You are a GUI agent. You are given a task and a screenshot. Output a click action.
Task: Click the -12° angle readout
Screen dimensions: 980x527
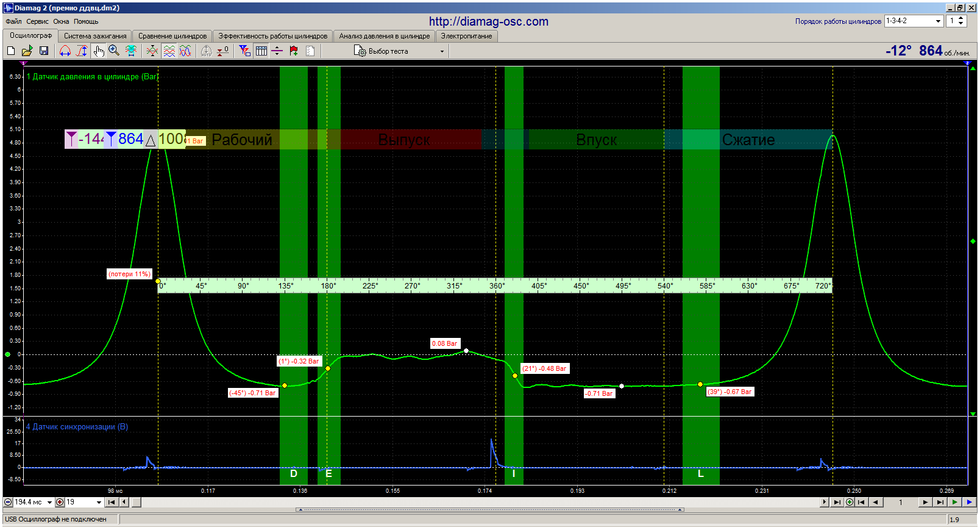(898, 51)
